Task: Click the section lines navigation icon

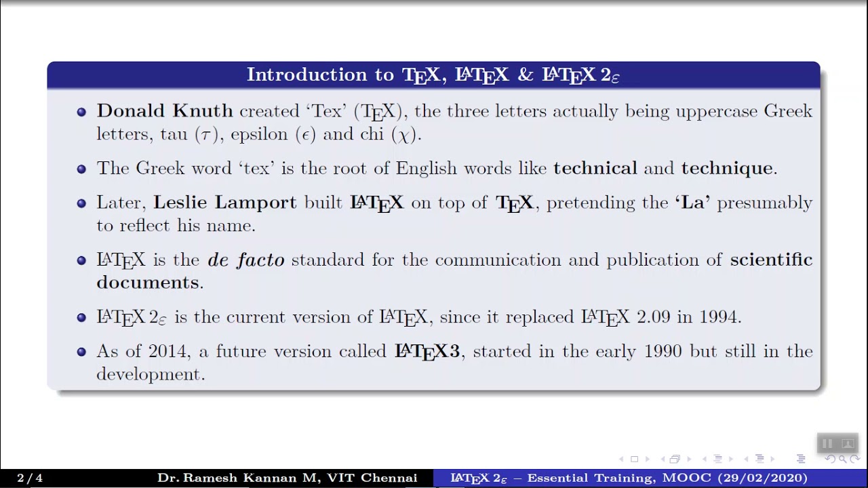Action: [759, 459]
